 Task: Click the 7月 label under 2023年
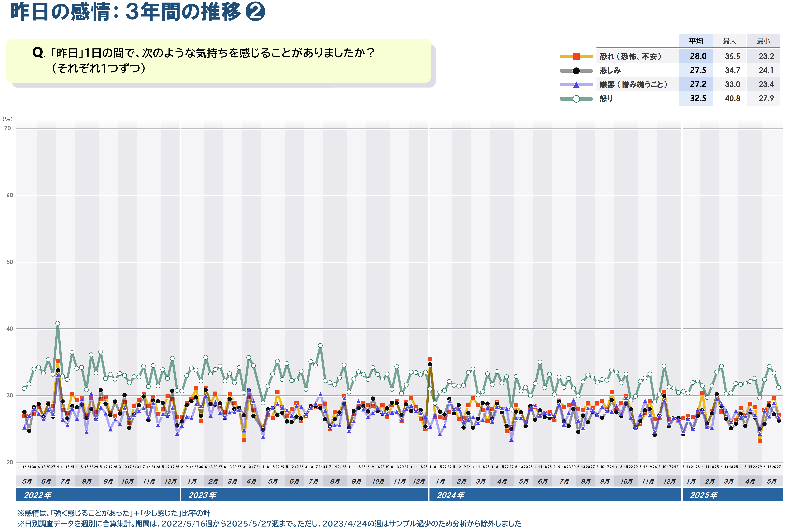tap(314, 481)
